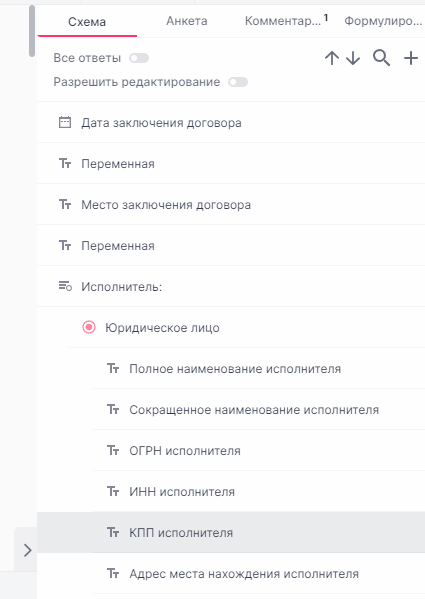
Task: Expand the collapsed side panel chevron
Action: (27, 550)
